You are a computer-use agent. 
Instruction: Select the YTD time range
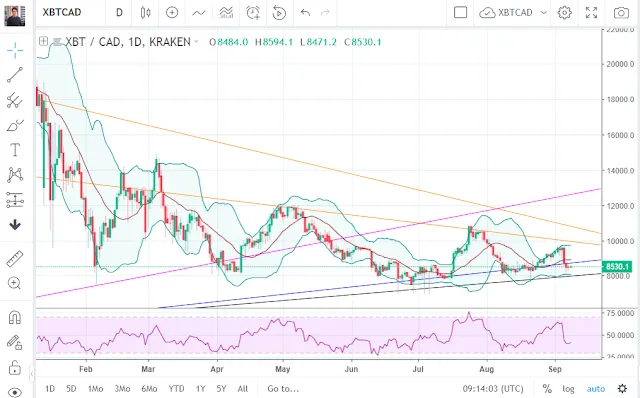point(176,389)
